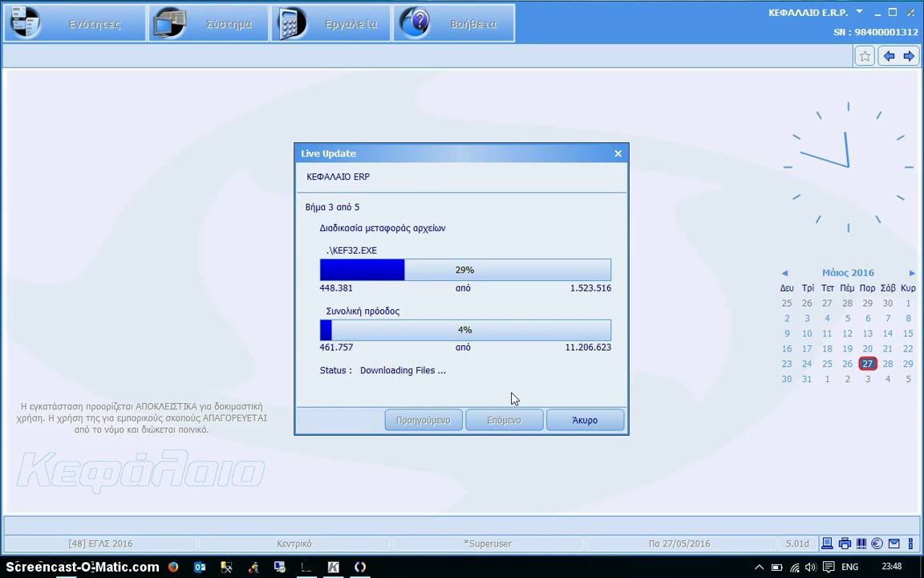The height and width of the screenshot is (578, 924).
Task: Click the battery tray icon
Action: coord(776,568)
